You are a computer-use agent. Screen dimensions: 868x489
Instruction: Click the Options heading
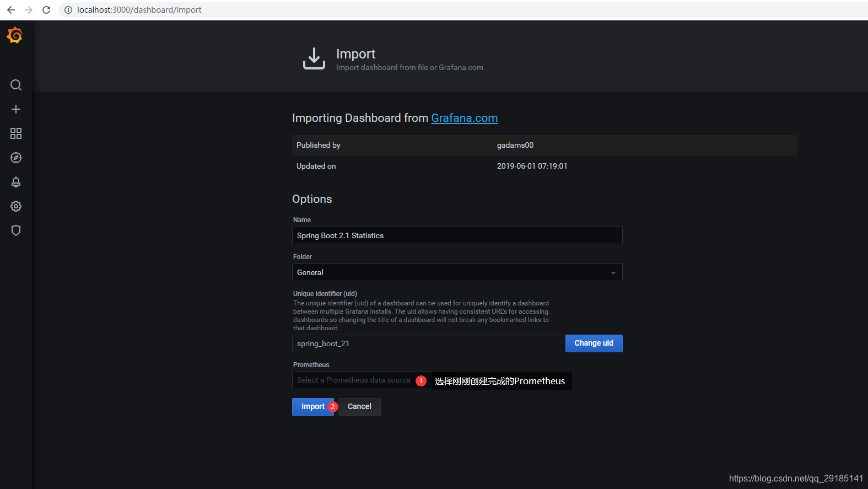coord(312,199)
